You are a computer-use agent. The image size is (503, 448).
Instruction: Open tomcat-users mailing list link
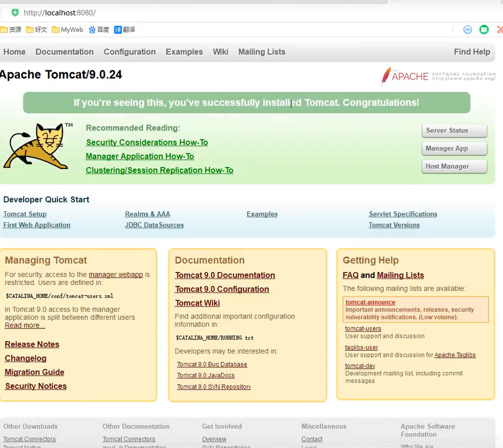coord(363,328)
